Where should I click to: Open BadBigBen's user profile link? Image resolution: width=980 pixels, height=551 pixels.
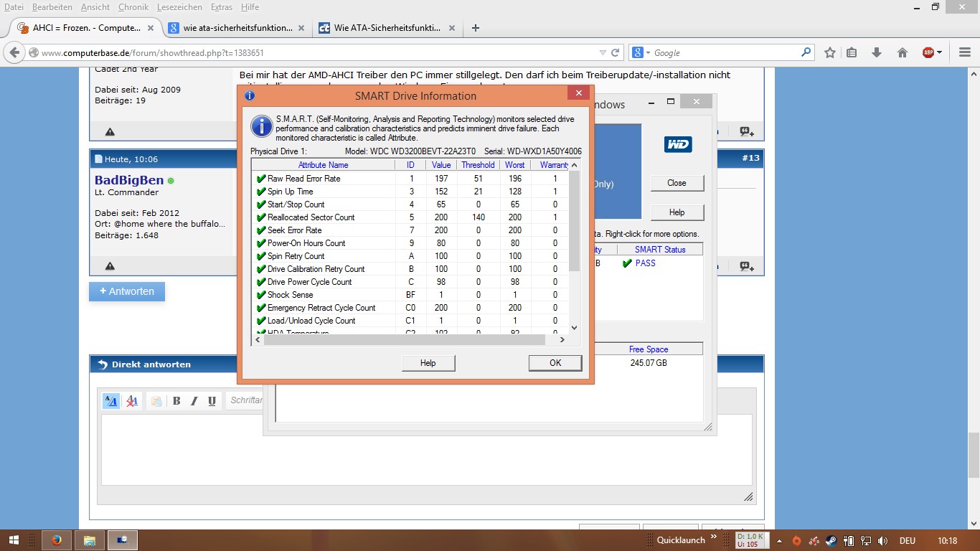tap(129, 180)
